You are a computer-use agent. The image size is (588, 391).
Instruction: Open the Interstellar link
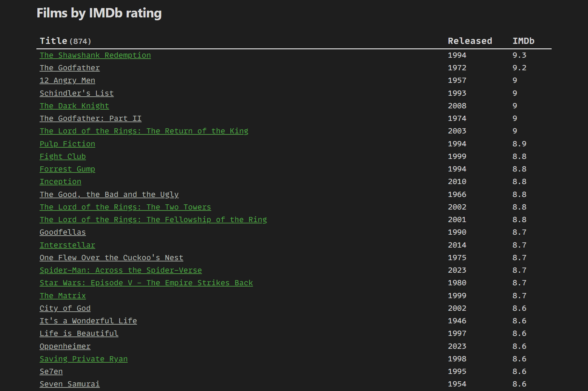pos(67,245)
